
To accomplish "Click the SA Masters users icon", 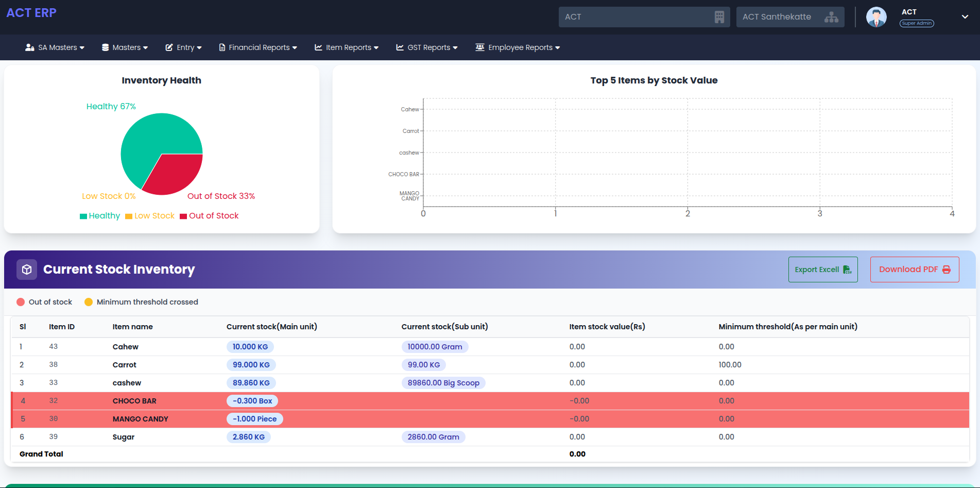I will pyautogui.click(x=30, y=47).
